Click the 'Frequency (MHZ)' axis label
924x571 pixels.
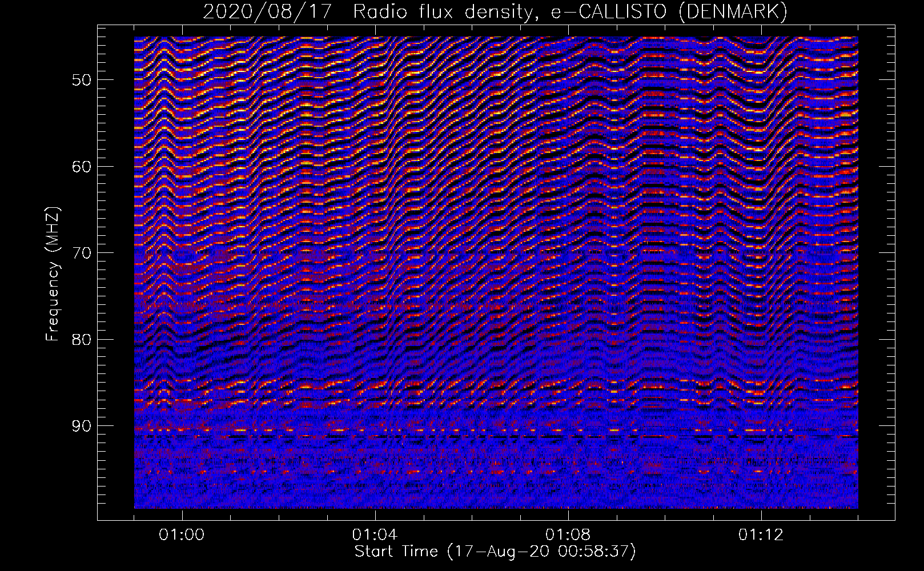click(52, 274)
